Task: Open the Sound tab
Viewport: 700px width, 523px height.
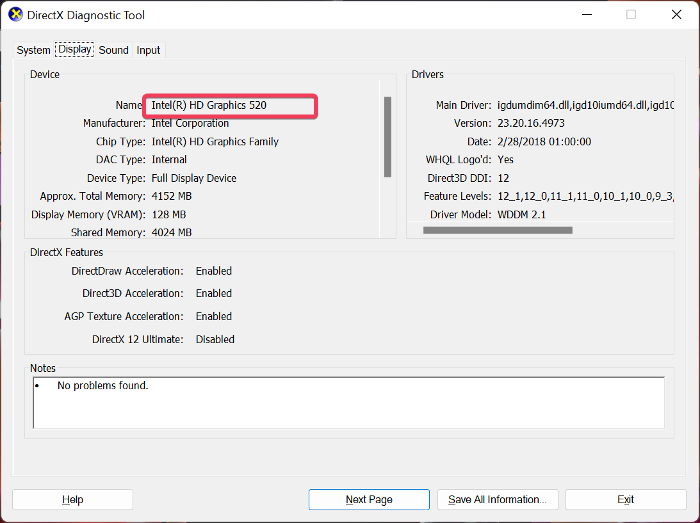Action: pos(113,50)
